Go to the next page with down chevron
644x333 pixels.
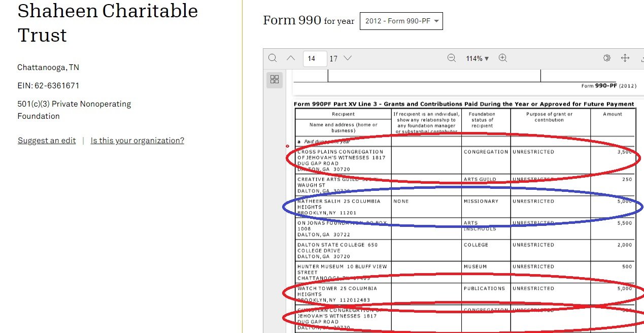point(348,58)
